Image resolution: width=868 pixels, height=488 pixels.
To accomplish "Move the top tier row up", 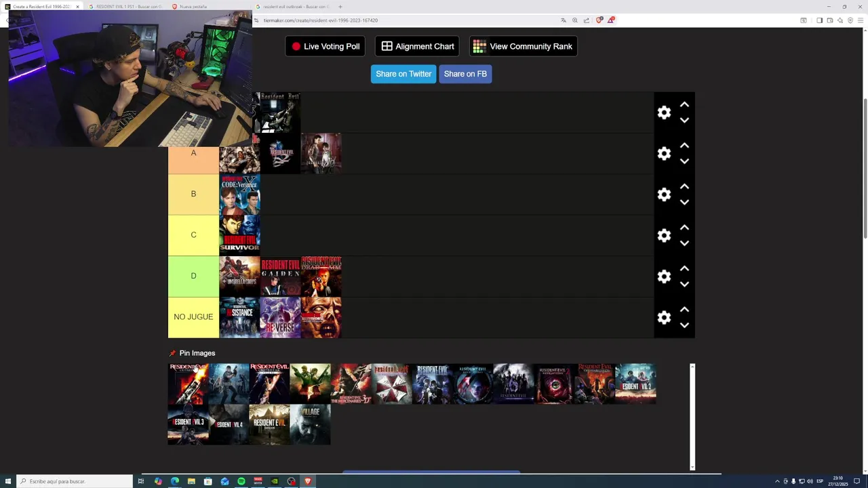I will tap(684, 105).
